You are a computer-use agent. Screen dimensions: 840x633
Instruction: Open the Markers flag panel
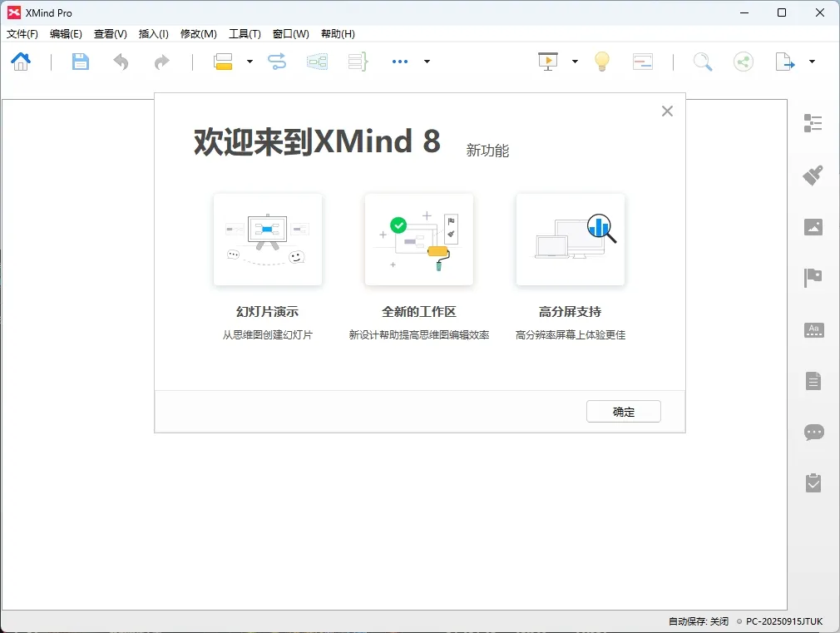coord(813,278)
